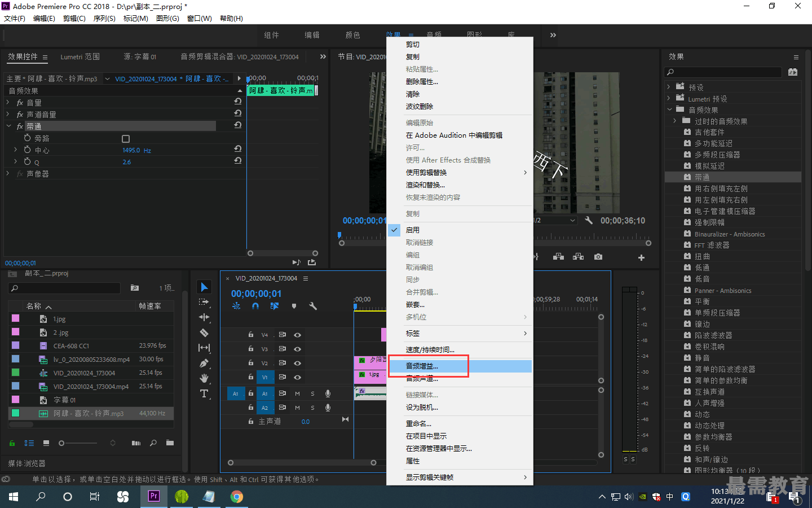Expand the 预设 folder
Image resolution: width=812 pixels, height=508 pixels.
click(x=669, y=87)
